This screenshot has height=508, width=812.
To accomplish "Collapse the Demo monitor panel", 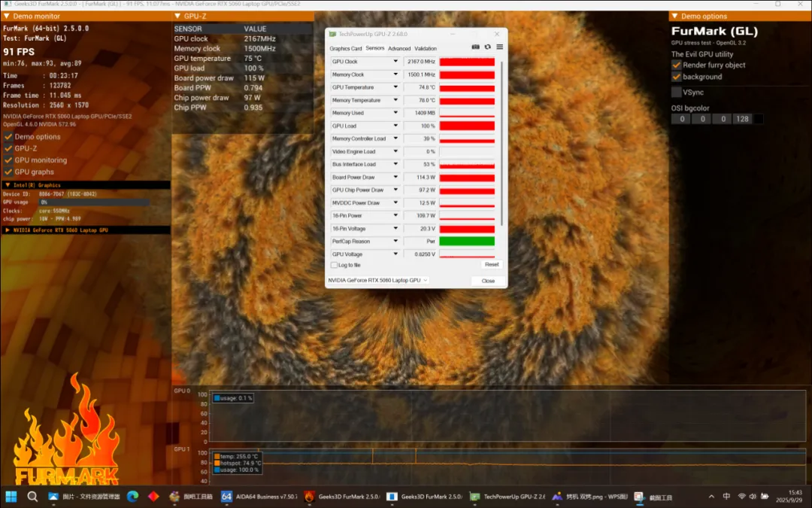I will (x=7, y=16).
